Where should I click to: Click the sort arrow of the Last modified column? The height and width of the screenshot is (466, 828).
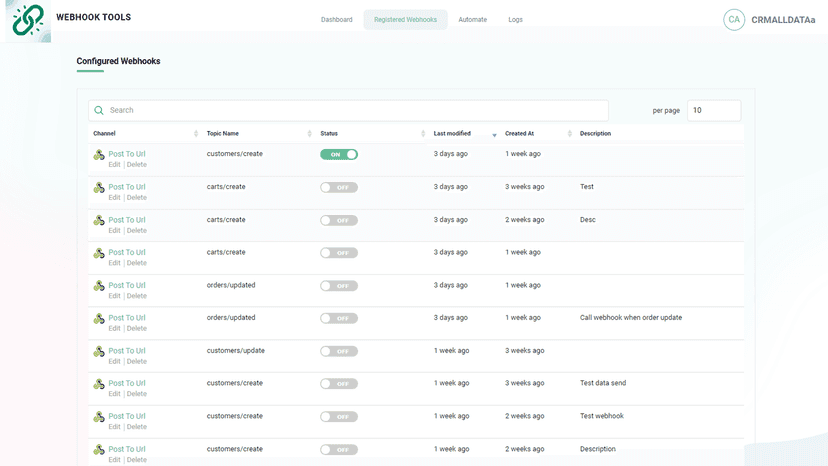click(x=494, y=135)
